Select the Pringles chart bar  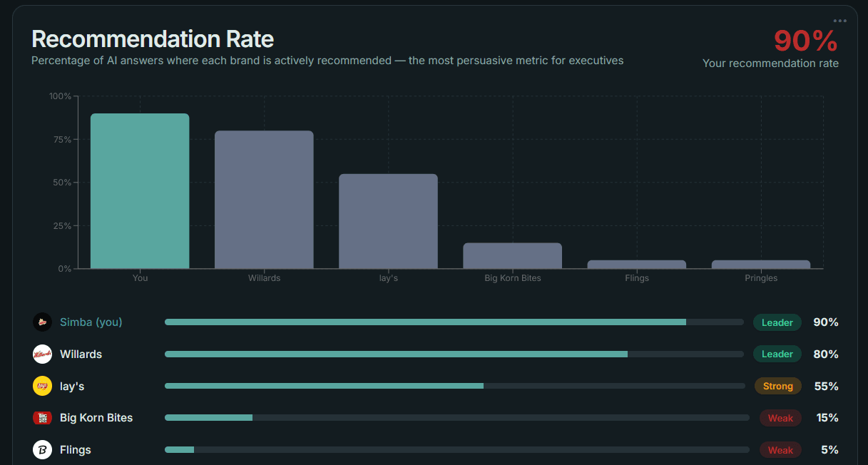[x=761, y=265]
